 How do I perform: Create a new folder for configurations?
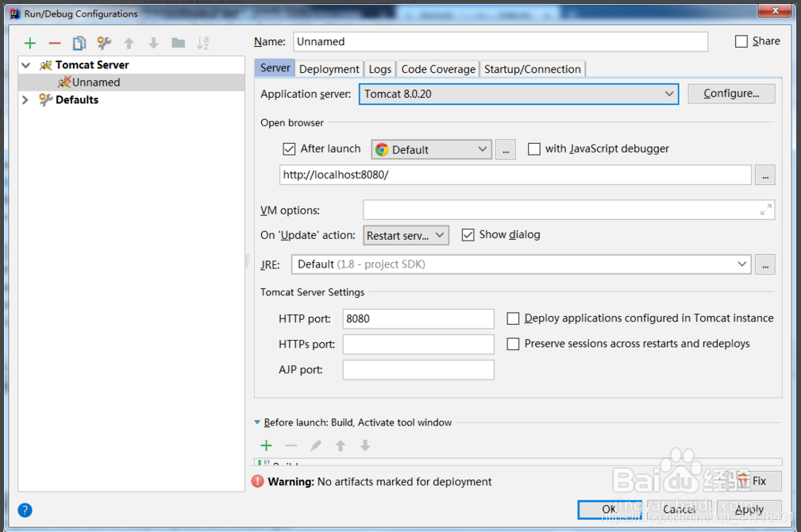coord(179,43)
